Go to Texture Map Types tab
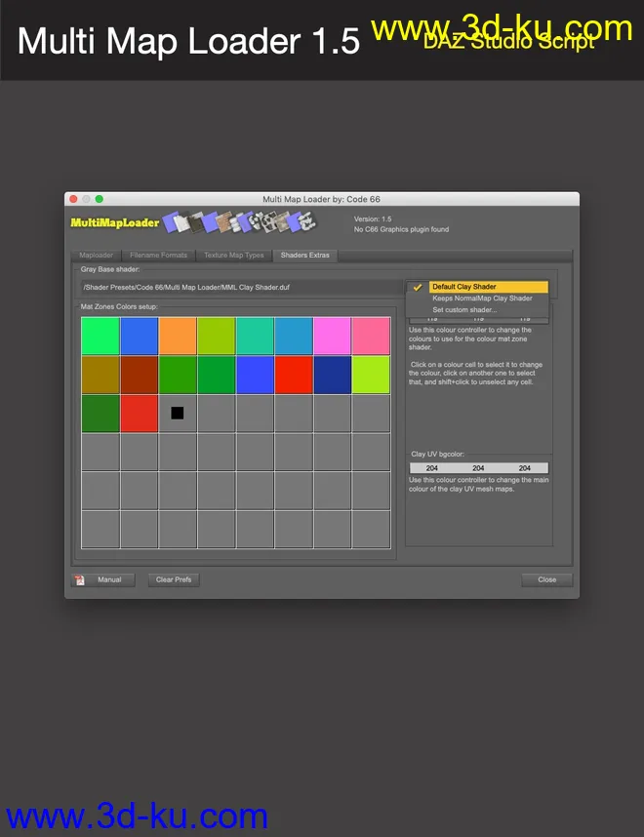 coord(233,256)
